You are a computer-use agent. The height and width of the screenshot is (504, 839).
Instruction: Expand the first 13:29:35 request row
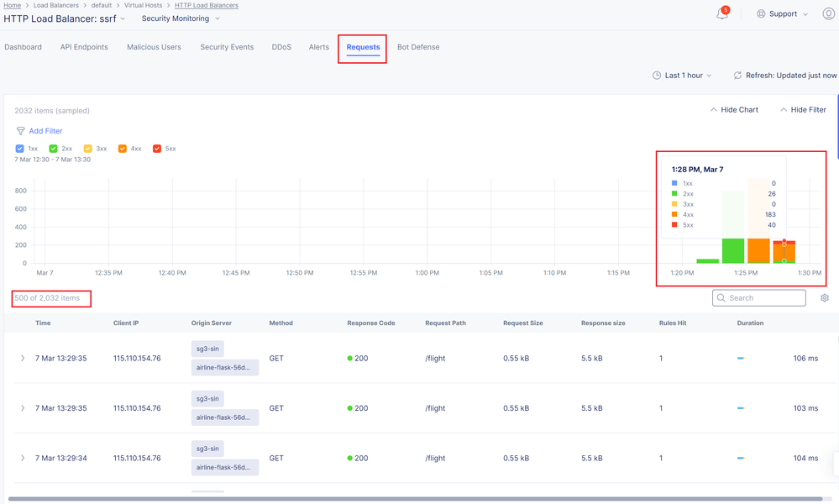pos(23,359)
